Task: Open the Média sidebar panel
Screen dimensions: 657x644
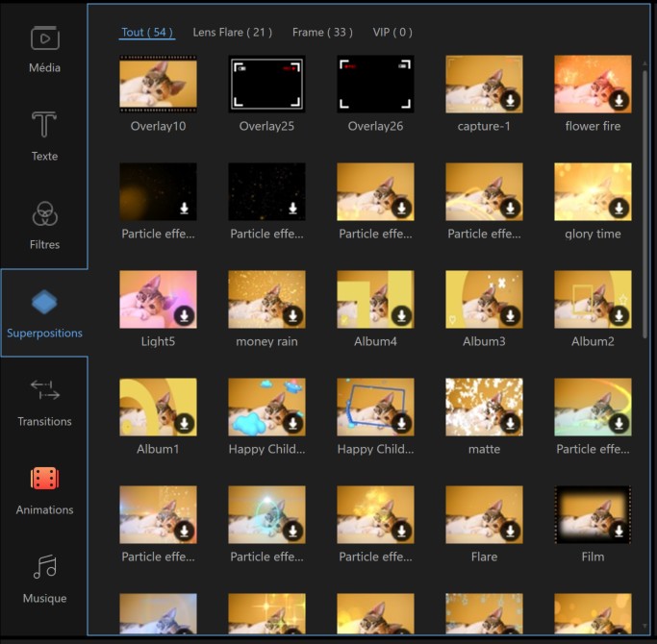Action: [x=44, y=49]
